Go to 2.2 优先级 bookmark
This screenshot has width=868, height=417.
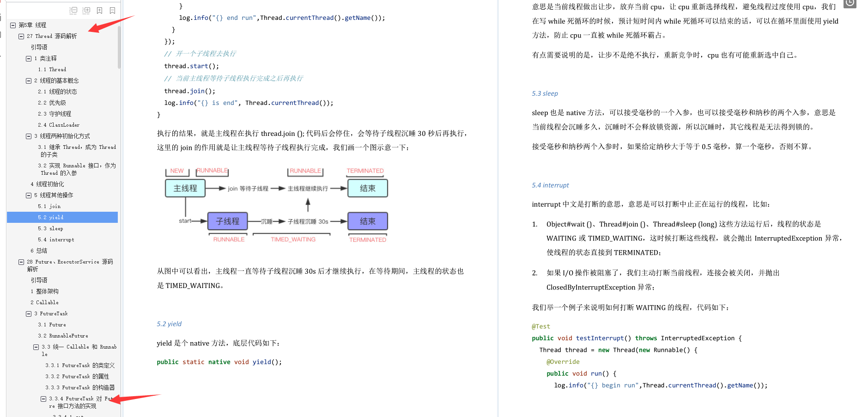(x=52, y=103)
